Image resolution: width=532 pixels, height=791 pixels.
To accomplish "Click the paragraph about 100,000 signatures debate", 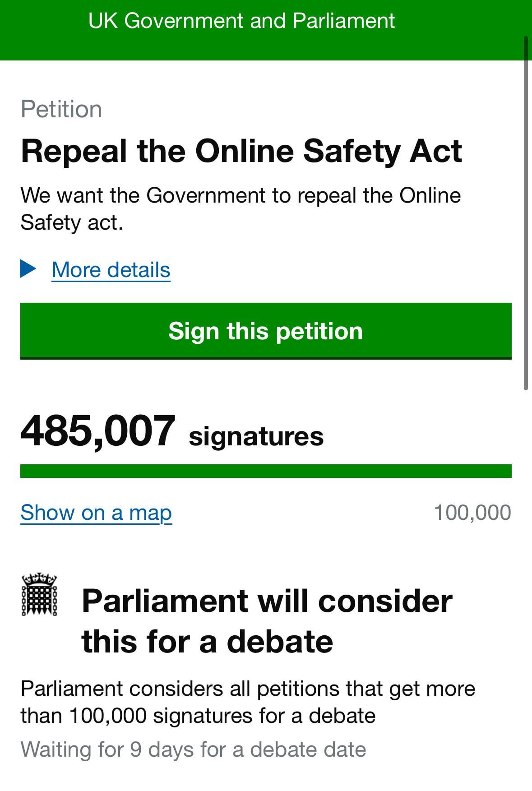I will tap(248, 702).
